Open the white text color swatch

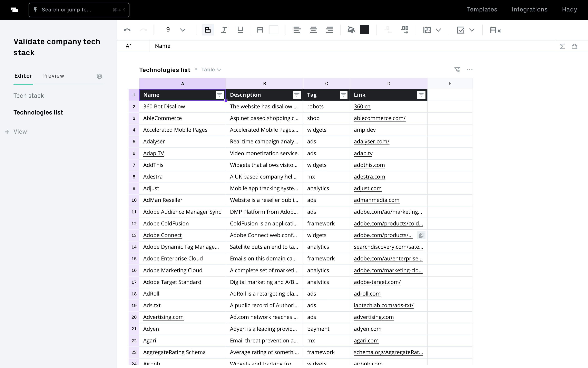point(273,30)
